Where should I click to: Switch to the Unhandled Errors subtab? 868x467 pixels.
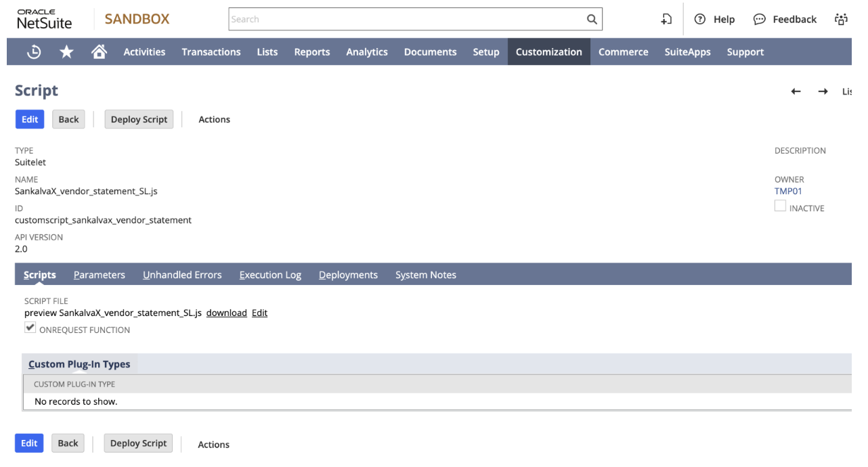pyautogui.click(x=182, y=275)
